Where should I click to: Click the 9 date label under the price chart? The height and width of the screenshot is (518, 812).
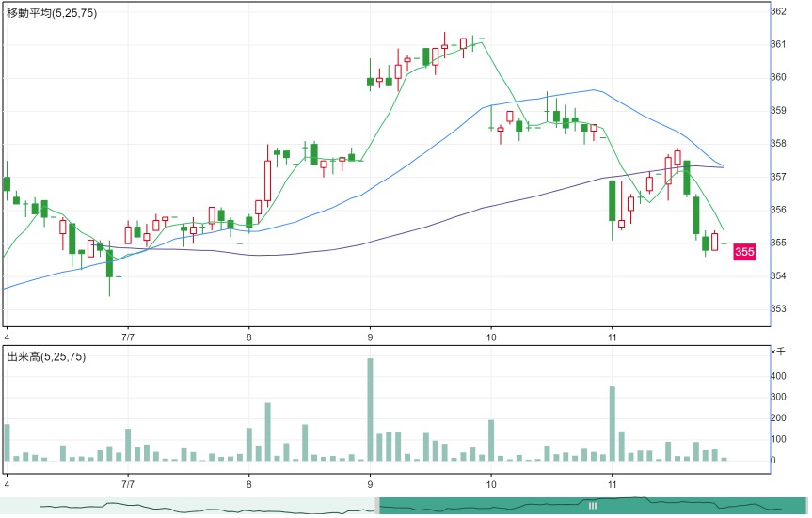[x=371, y=337]
